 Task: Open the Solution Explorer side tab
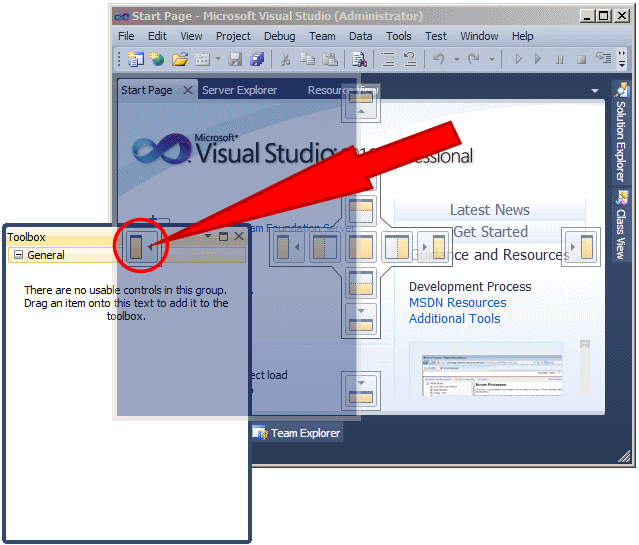tap(621, 132)
